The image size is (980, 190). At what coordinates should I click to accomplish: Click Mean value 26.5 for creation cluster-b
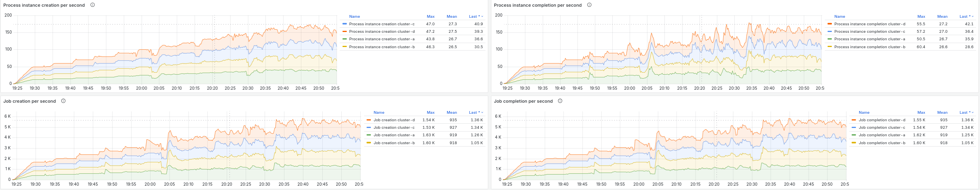tap(453, 47)
